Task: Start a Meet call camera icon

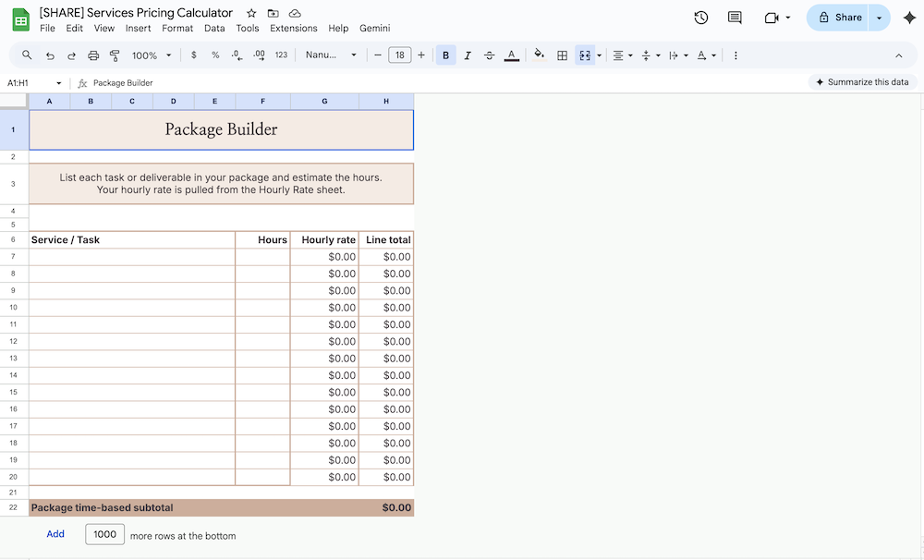Action: [772, 18]
